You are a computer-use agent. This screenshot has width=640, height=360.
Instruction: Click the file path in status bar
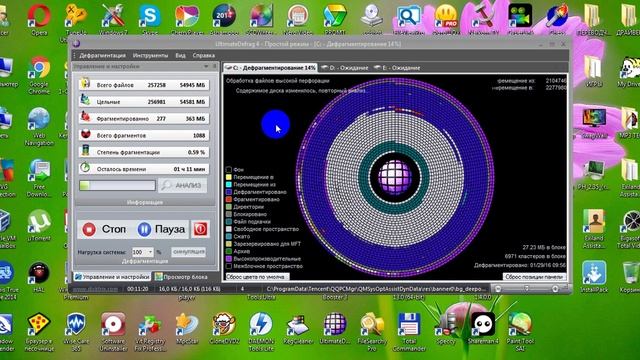click(376, 289)
